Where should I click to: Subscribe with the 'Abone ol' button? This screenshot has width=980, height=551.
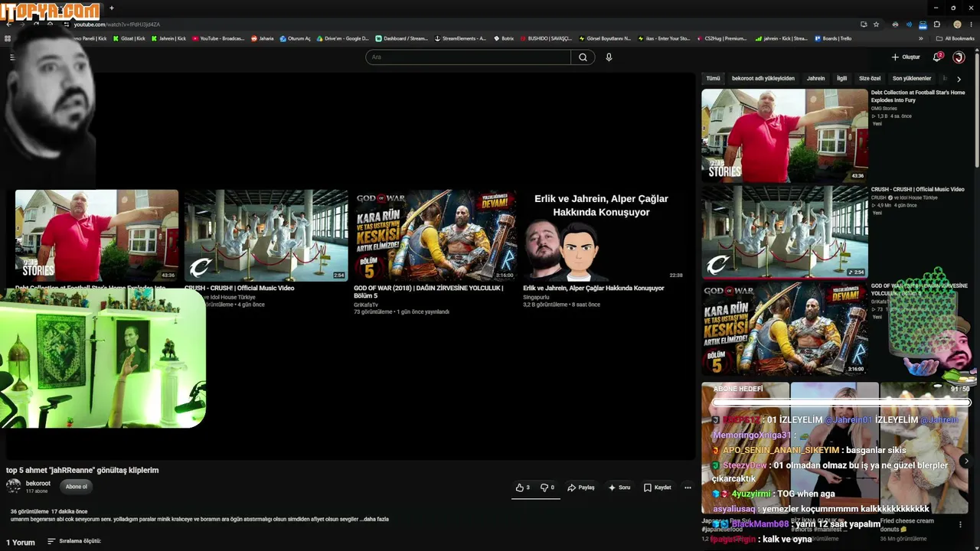pos(77,487)
